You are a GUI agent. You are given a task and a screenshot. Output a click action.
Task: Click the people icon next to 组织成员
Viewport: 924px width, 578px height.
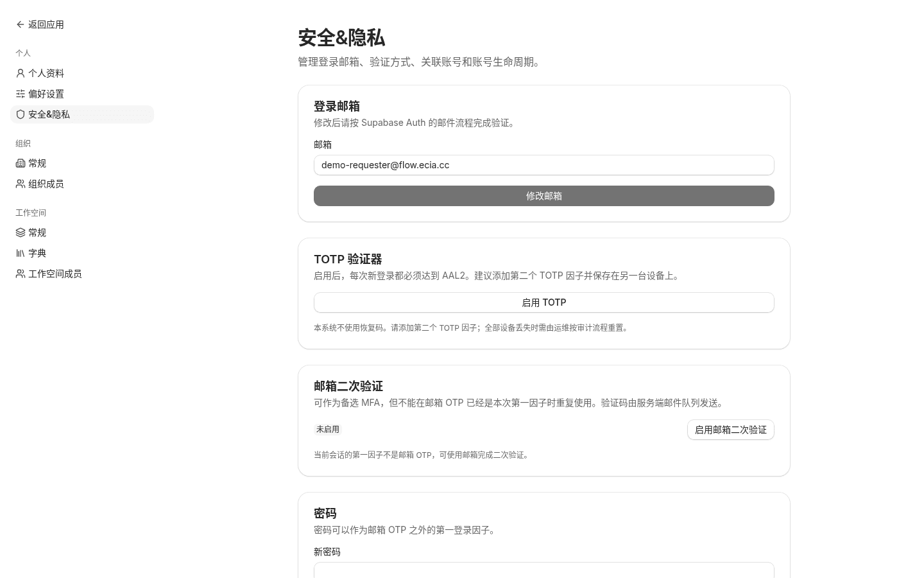[x=21, y=184]
